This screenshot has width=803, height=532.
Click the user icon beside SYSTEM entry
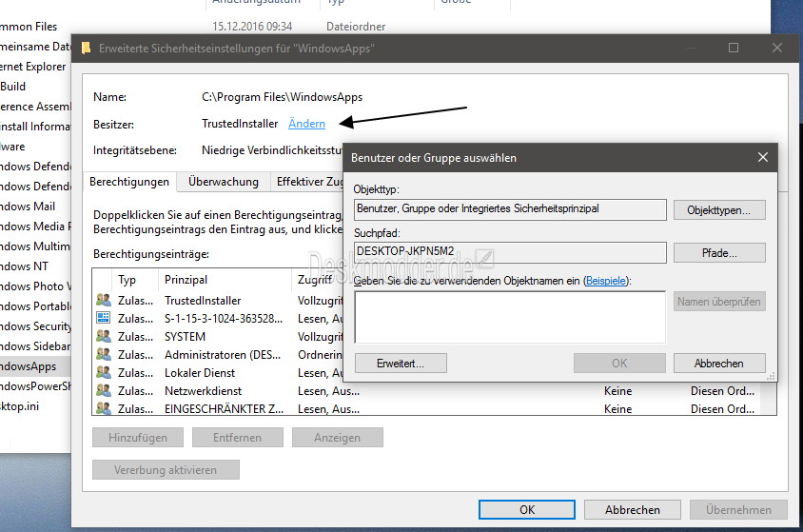coord(104,336)
